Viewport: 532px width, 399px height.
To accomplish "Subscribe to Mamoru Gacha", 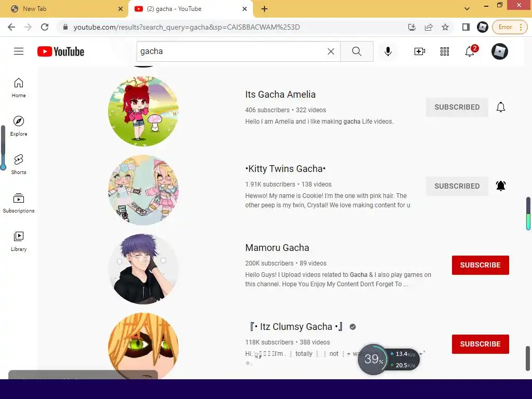I will click(x=480, y=265).
